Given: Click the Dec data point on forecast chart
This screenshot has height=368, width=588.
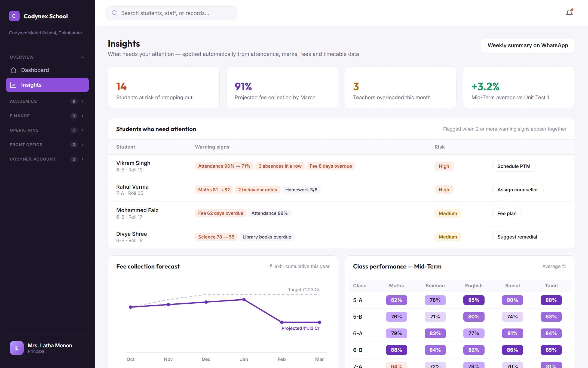Looking at the screenshot, I should 206,302.
